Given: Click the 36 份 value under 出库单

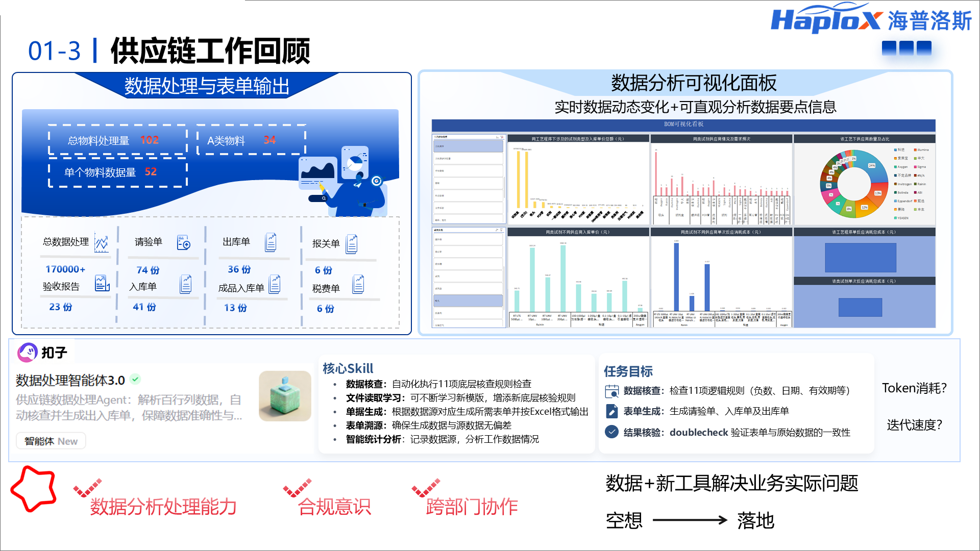Looking at the screenshot, I should click(239, 269).
